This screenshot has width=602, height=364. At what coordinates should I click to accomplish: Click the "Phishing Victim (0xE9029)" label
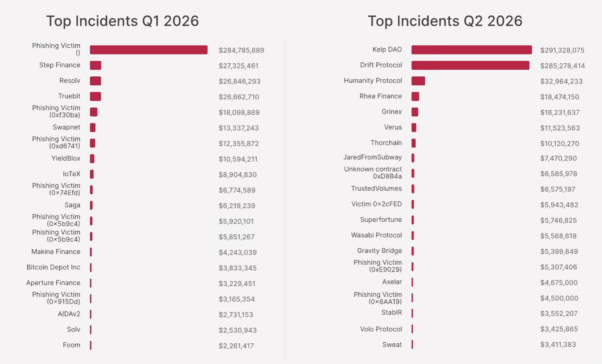[378, 266]
